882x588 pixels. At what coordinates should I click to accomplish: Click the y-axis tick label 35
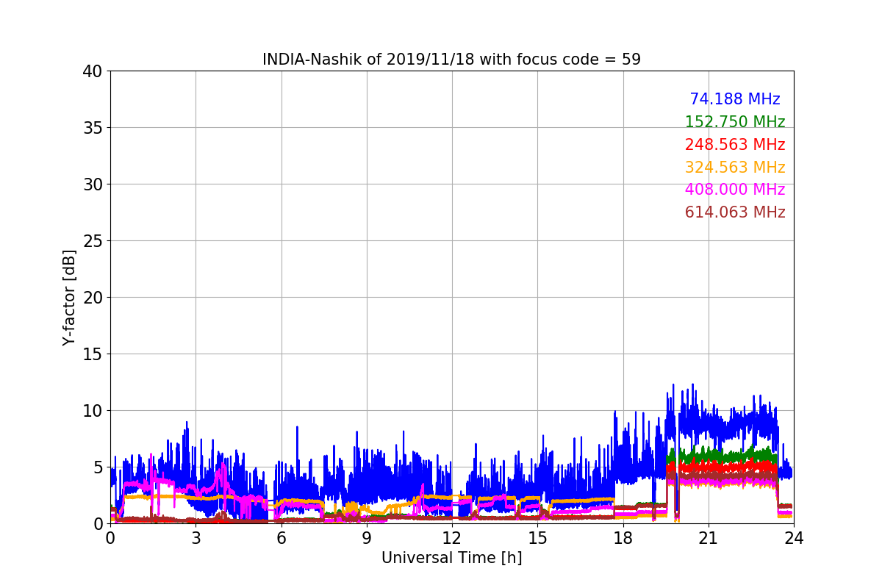(x=92, y=128)
